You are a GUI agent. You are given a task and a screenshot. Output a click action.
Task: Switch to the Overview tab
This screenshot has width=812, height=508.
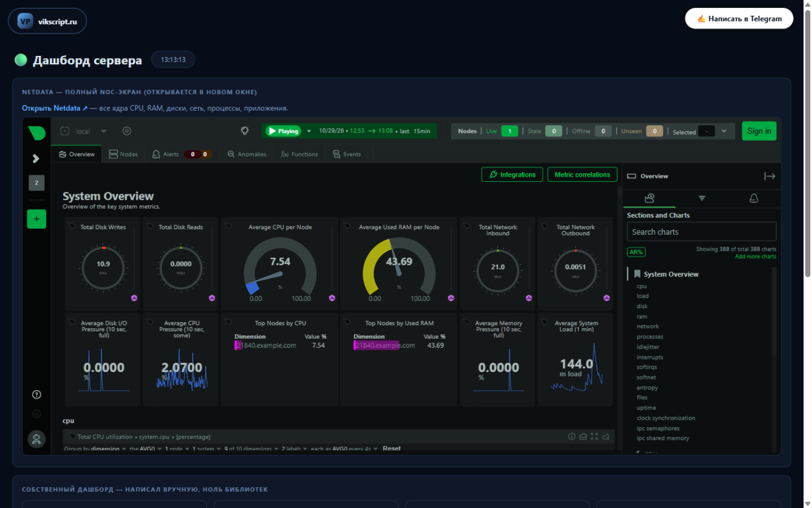77,154
